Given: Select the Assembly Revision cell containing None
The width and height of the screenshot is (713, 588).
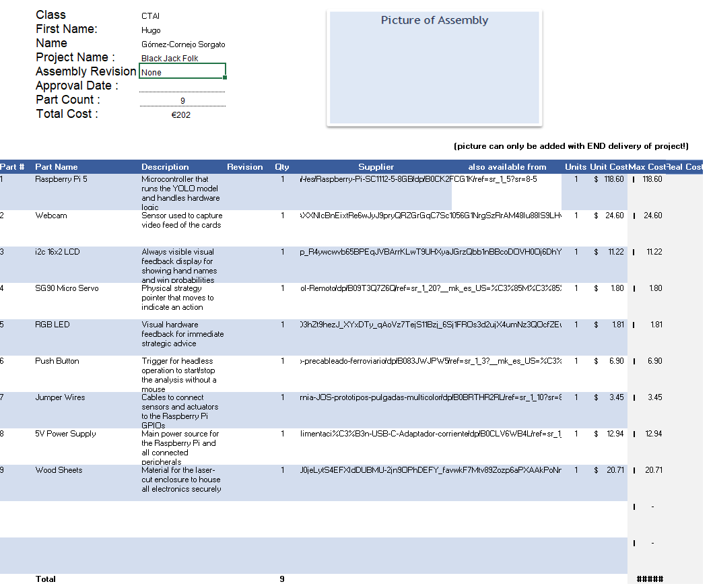Looking at the screenshot, I should [x=182, y=71].
